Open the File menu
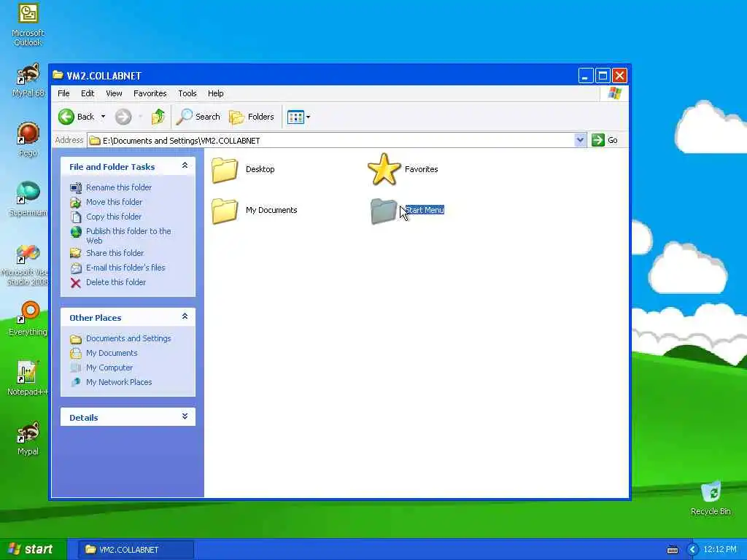 (63, 93)
